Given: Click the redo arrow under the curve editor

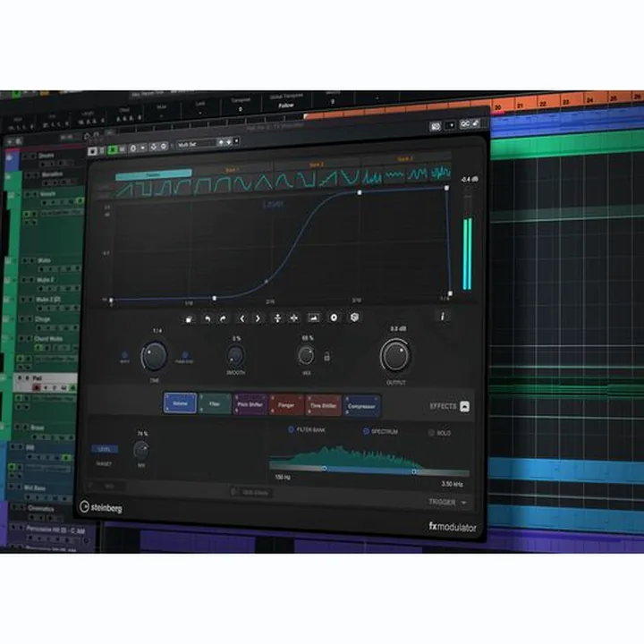Looking at the screenshot, I should [223, 318].
